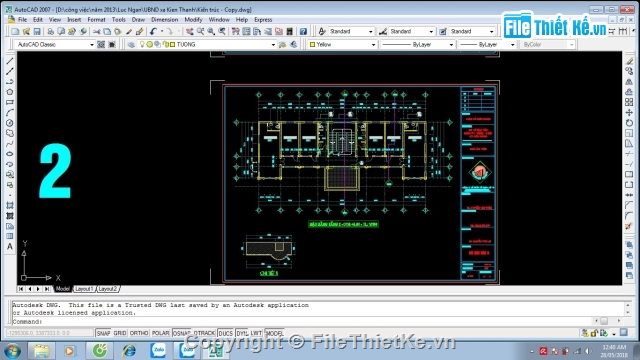Redo the undone action

tap(169, 31)
